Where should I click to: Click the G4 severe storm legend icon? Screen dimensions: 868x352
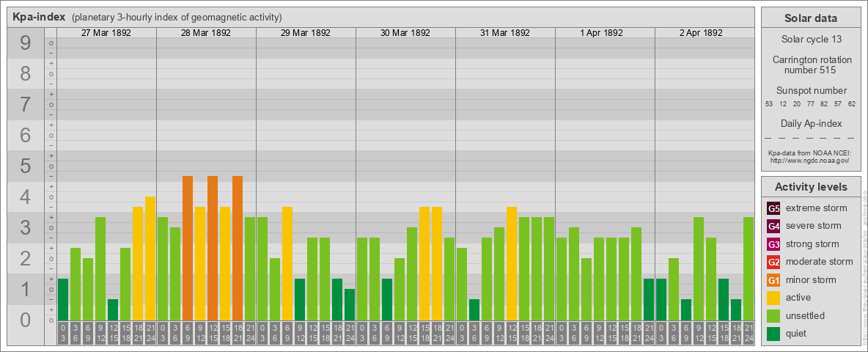[x=773, y=226]
